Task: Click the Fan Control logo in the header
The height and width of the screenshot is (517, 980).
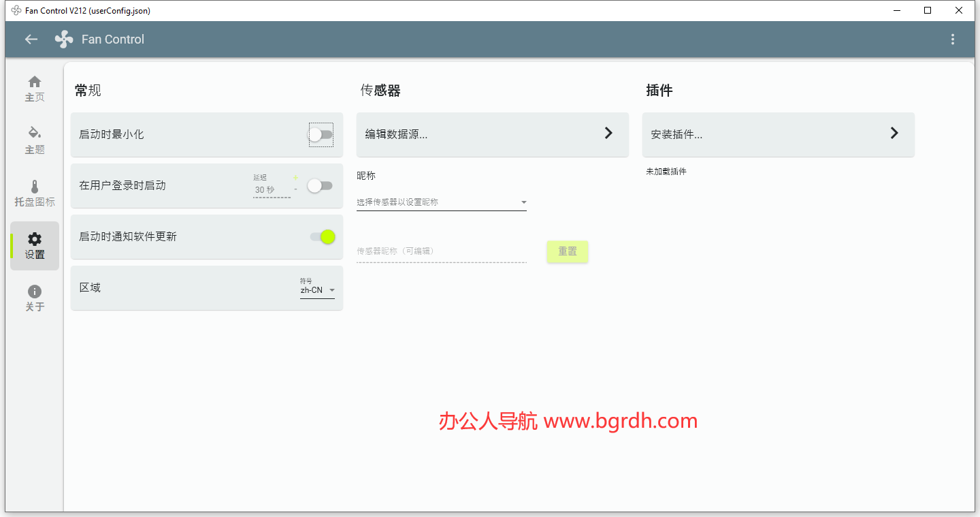Action: pos(63,39)
